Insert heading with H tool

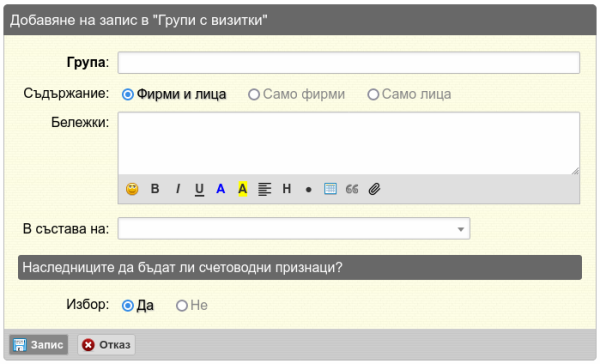tap(287, 189)
